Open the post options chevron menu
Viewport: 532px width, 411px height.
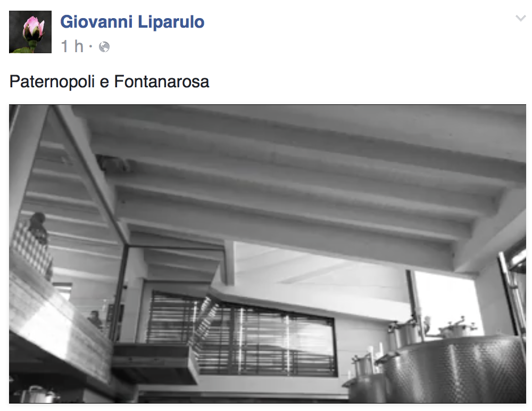point(520,18)
